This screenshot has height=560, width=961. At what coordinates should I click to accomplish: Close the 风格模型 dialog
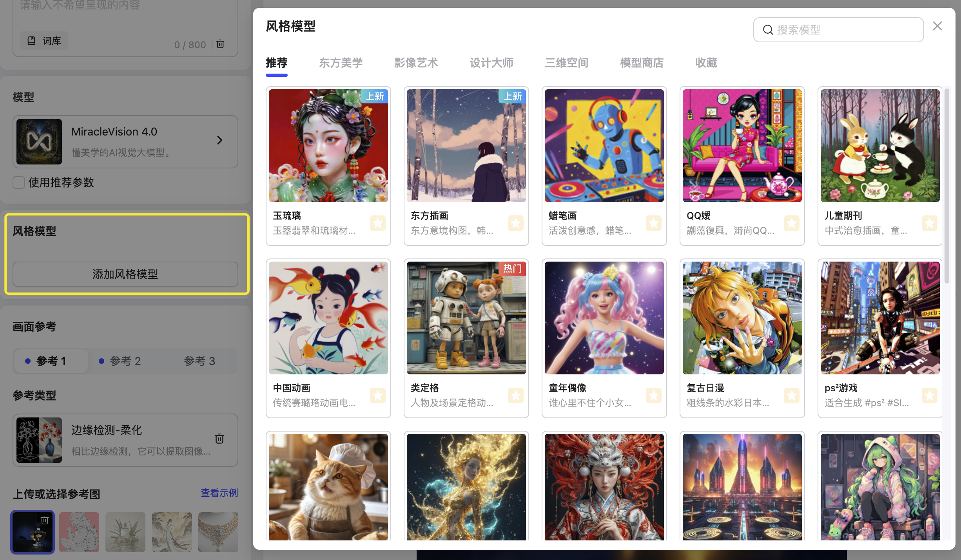point(937,26)
